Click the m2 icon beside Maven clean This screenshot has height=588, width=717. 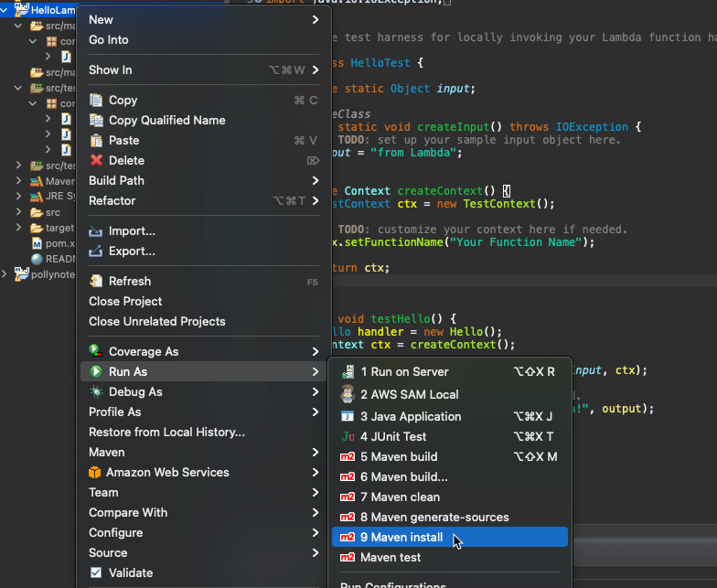(348, 497)
